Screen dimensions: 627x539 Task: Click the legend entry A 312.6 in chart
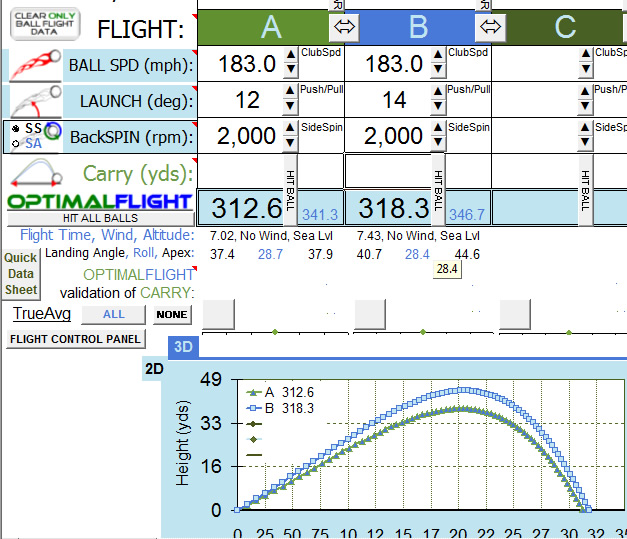[x=280, y=392]
